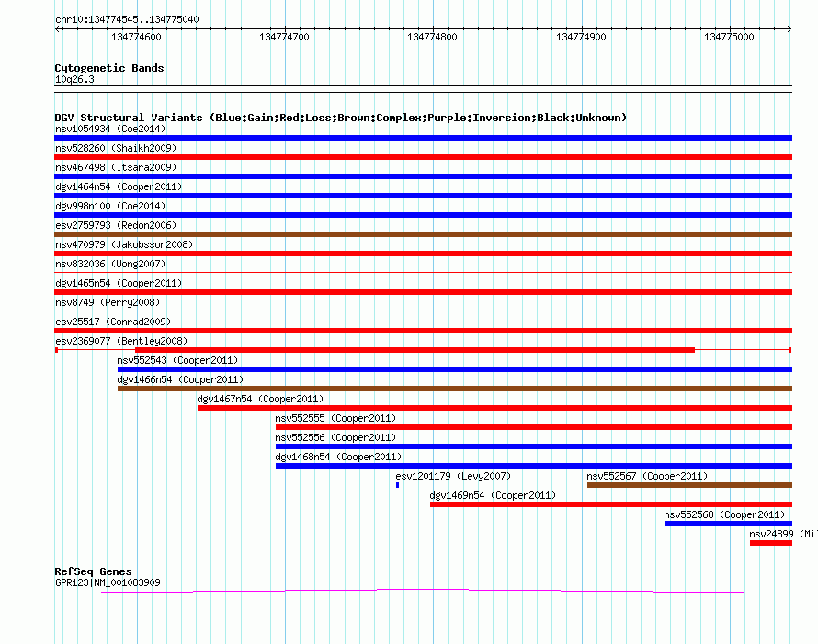Viewport: 818px width, 644px height.
Task: Click the thick red esv2369077 bar
Action: [415, 350]
